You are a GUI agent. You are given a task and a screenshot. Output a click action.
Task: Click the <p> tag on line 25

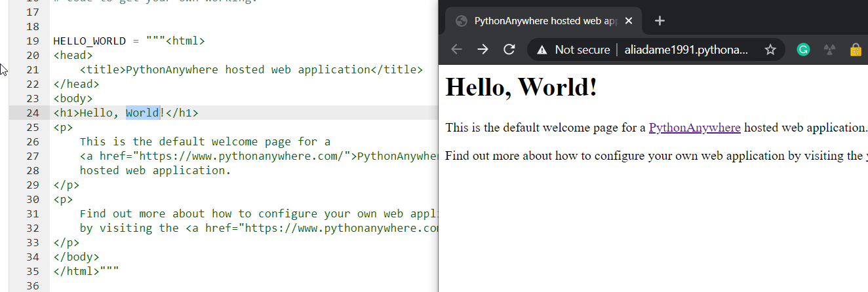(63, 127)
